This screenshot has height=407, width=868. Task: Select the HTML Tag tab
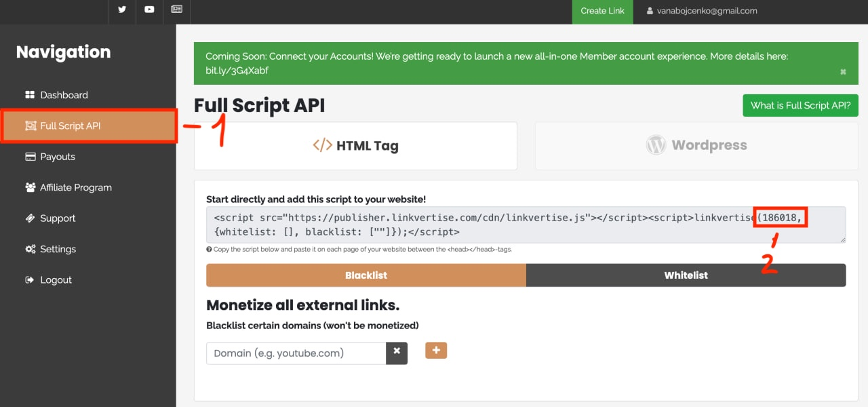pyautogui.click(x=355, y=145)
